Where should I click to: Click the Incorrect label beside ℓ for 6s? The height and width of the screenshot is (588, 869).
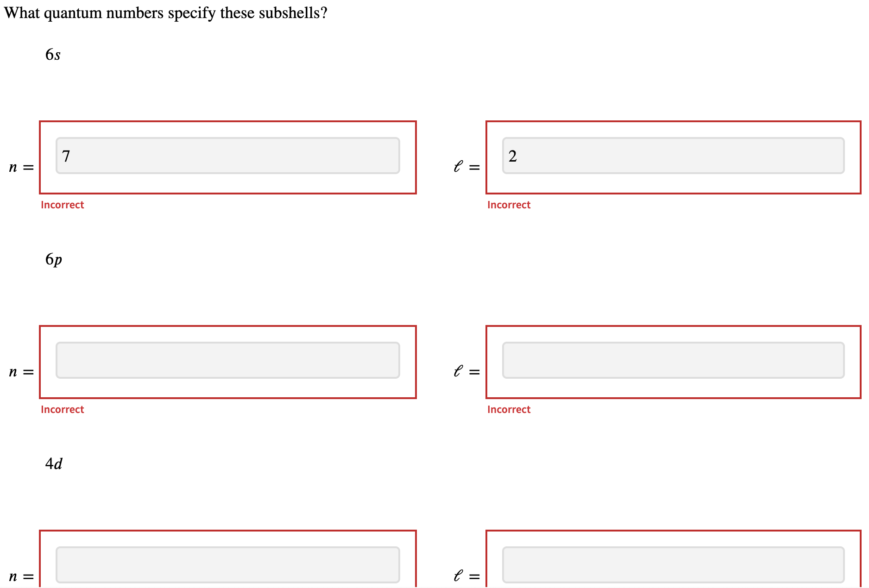[509, 204]
